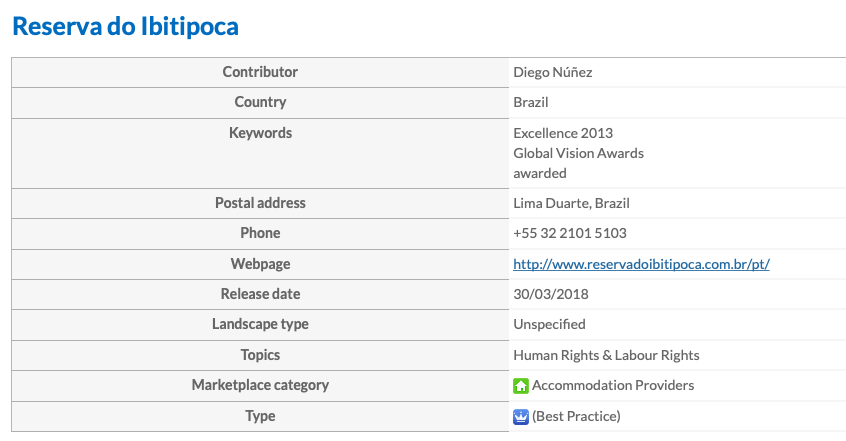
Task: Click the Lima Duarte, Brazil address
Action: [x=571, y=203]
